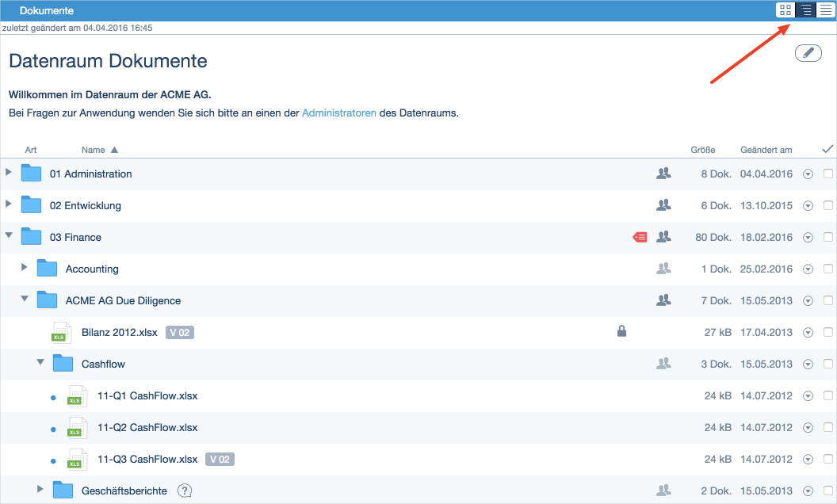Click the question mark next to Geschäftsberichte
This screenshot has height=504, width=837.
pyautogui.click(x=185, y=491)
